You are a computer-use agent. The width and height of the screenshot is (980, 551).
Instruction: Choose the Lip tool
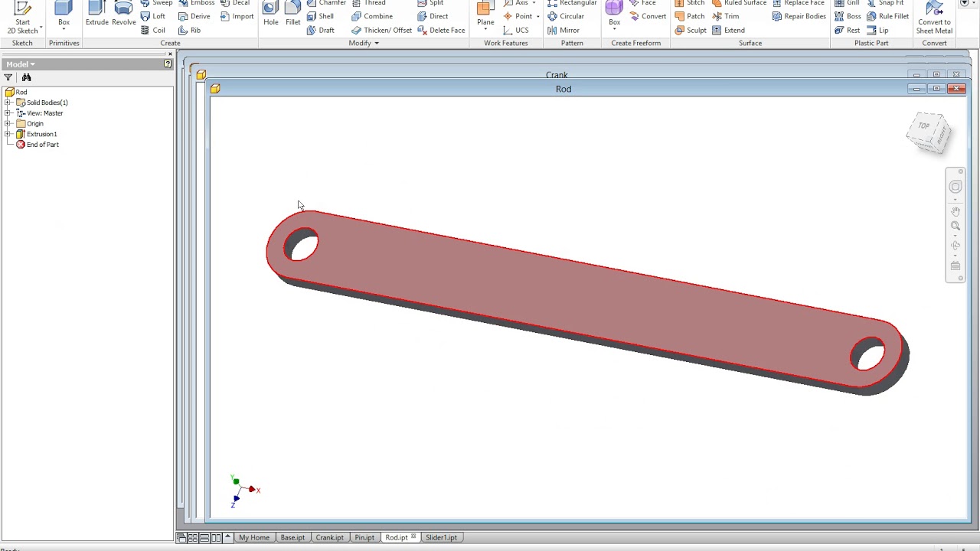point(878,30)
